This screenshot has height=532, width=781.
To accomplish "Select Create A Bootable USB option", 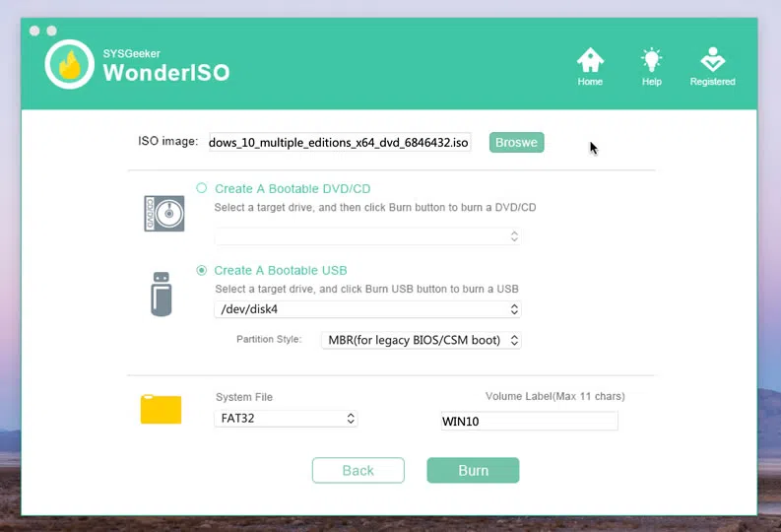I will pos(202,270).
